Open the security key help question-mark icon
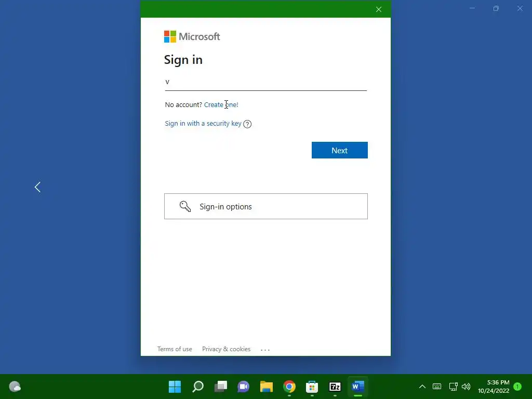This screenshot has height=399, width=532. pyautogui.click(x=247, y=124)
